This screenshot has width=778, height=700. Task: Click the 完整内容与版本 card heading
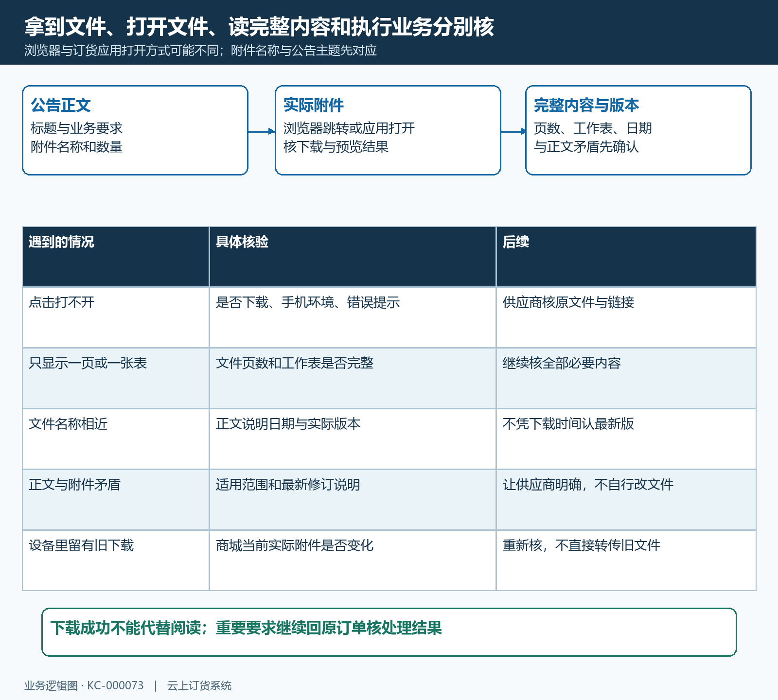(x=586, y=105)
